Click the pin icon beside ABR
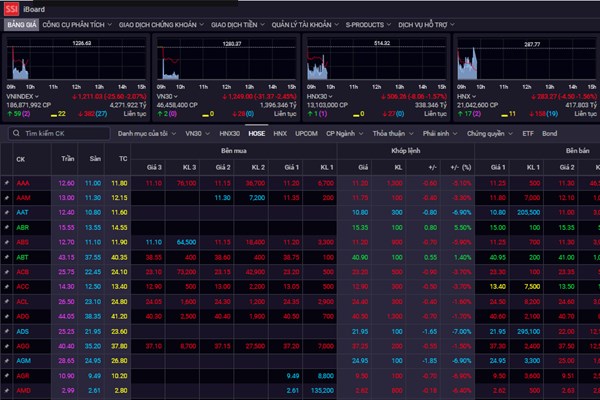Image resolution: width=600 pixels, height=400 pixels. click(6, 227)
